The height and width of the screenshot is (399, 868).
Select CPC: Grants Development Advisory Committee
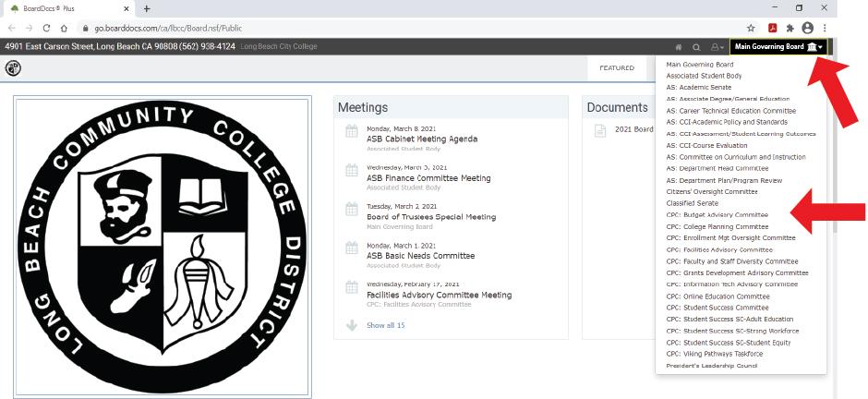tap(738, 272)
